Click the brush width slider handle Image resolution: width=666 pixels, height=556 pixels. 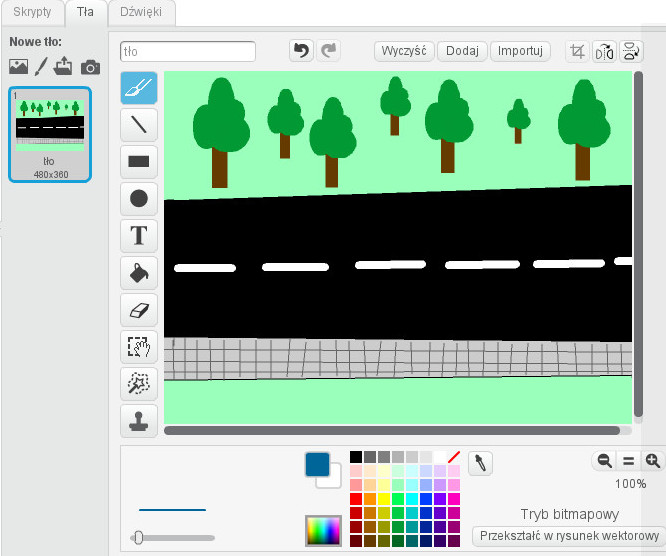[x=138, y=538]
